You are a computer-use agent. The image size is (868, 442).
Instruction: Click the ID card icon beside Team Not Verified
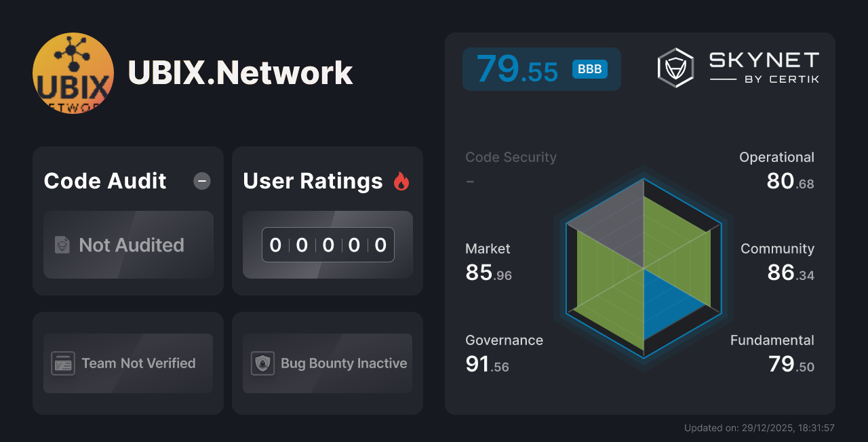pyautogui.click(x=64, y=363)
